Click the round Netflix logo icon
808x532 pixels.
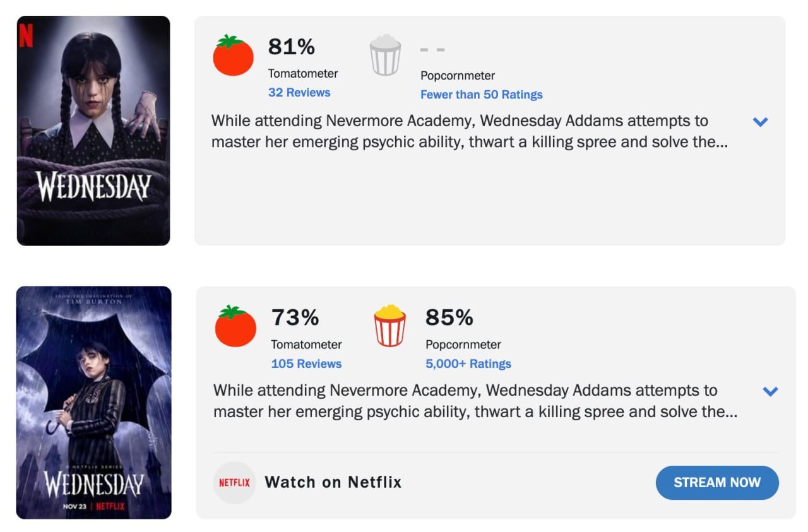[234, 483]
